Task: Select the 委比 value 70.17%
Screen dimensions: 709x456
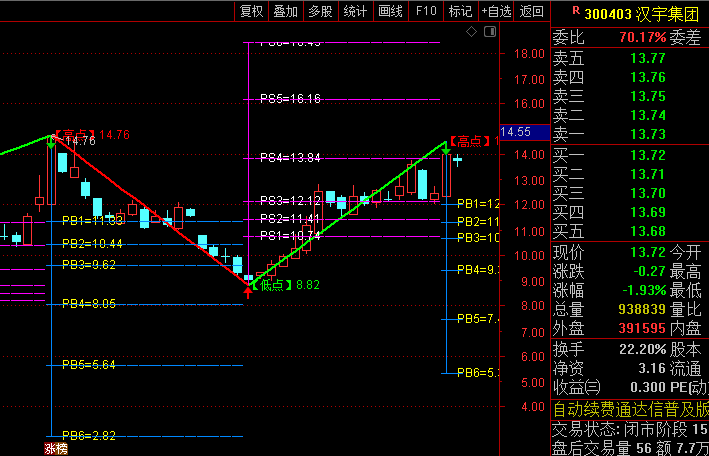Action: click(x=643, y=37)
